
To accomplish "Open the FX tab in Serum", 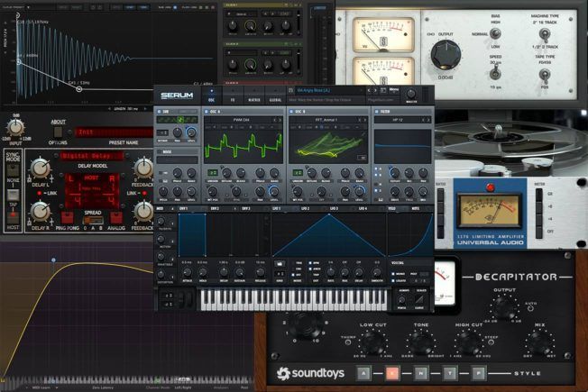I will [233, 96].
